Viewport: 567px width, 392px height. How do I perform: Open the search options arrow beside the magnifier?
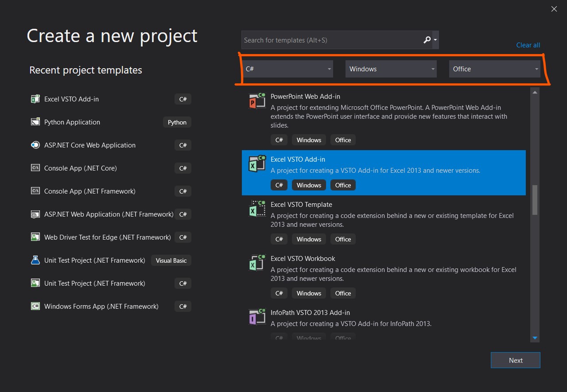tap(435, 40)
